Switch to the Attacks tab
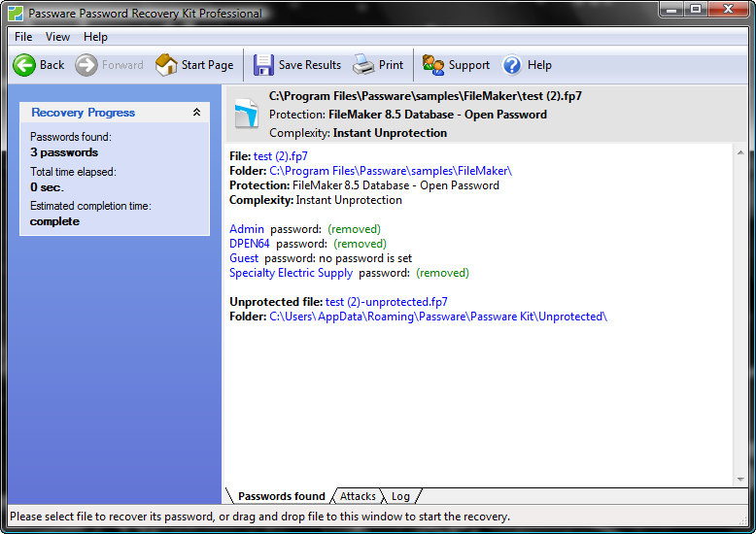 (358, 496)
